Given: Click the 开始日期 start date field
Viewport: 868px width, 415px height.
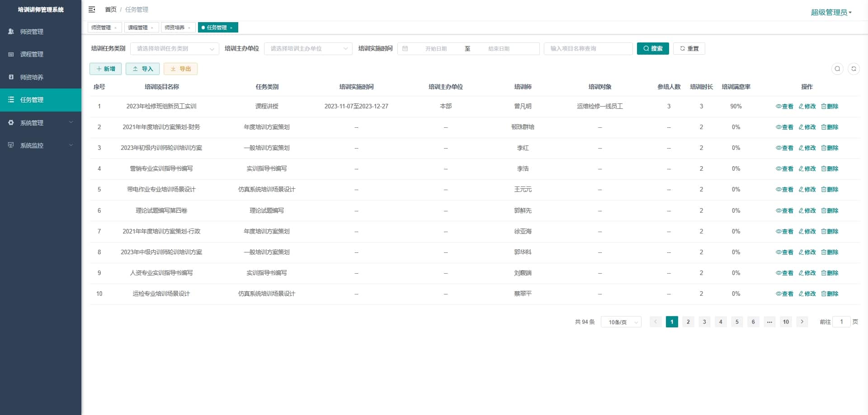Looking at the screenshot, I should pyautogui.click(x=436, y=49).
